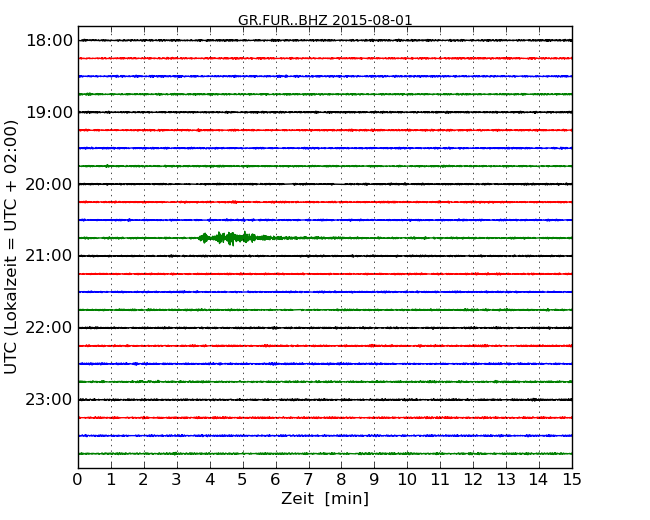
Task: Click the UTC Lokalzeit y-axis label
Action: (11, 247)
